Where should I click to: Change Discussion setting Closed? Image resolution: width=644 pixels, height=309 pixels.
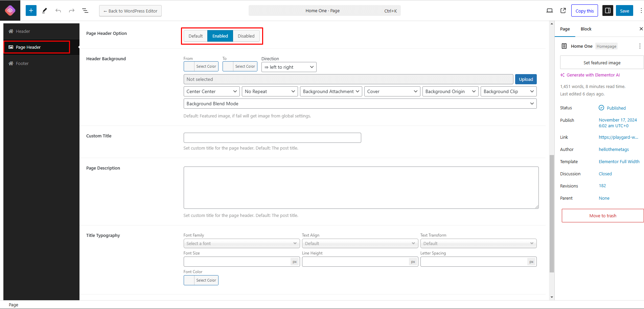(605, 174)
